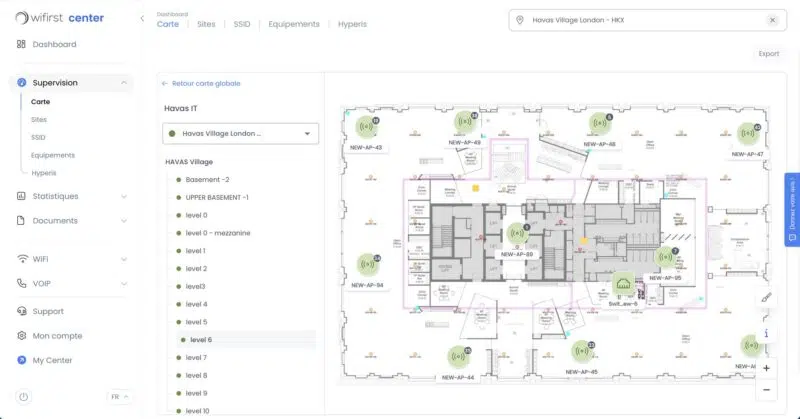
Task: Open the FR language selector
Action: pyautogui.click(x=120, y=397)
